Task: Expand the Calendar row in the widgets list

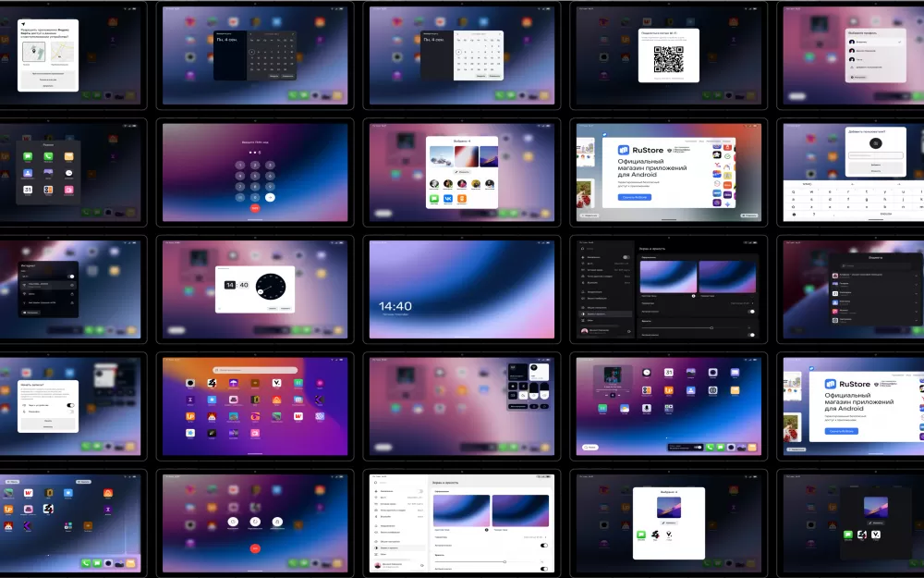Action: [874, 293]
